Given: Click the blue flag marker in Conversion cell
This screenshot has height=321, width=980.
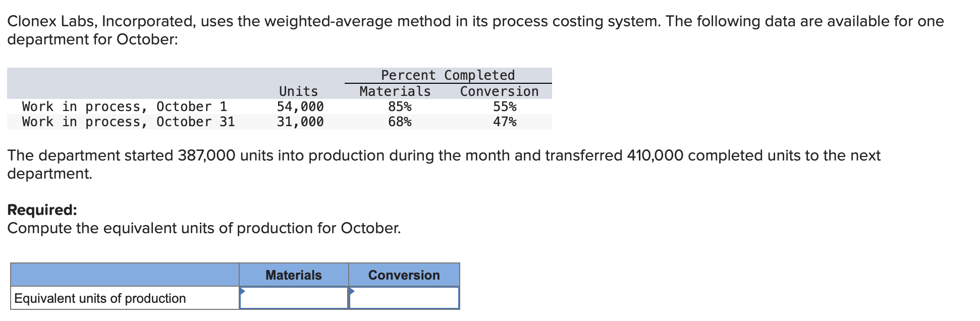Looking at the screenshot, I should point(353,290).
